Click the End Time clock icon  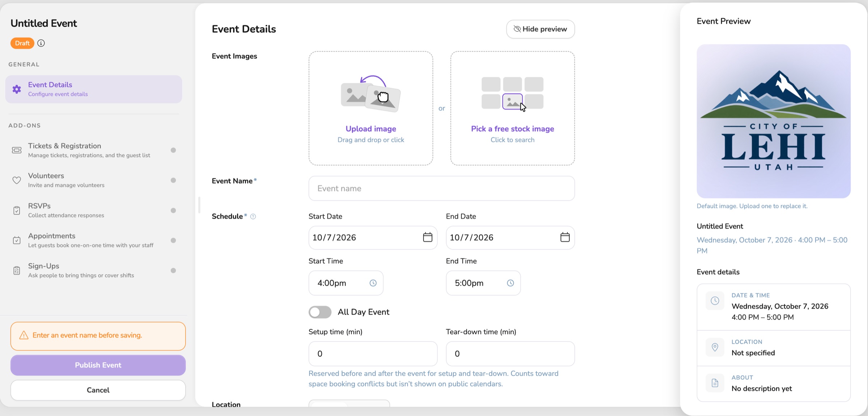pos(510,283)
